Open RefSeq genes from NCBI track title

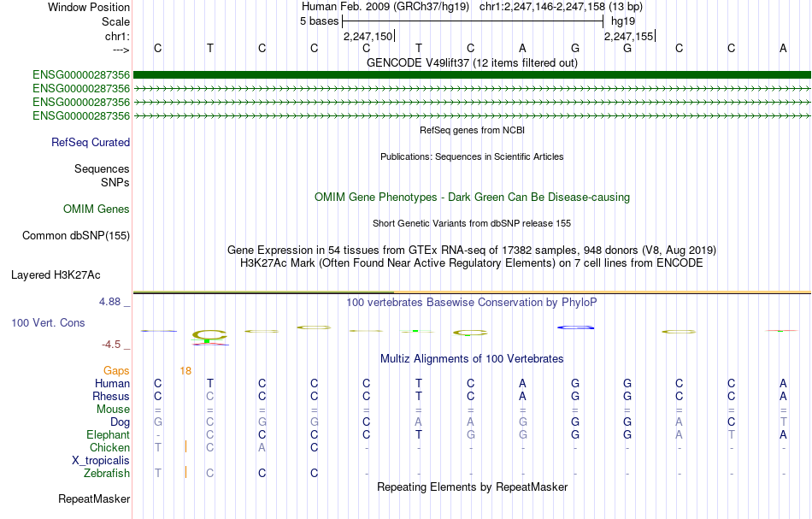pos(472,130)
